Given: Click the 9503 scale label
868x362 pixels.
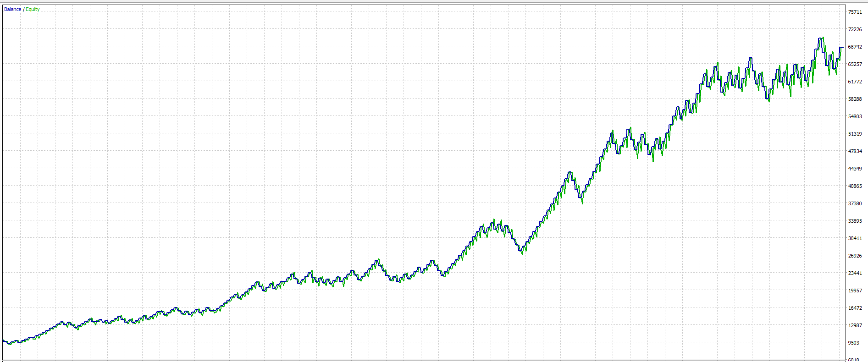Looking at the screenshot, I should click(x=853, y=343).
